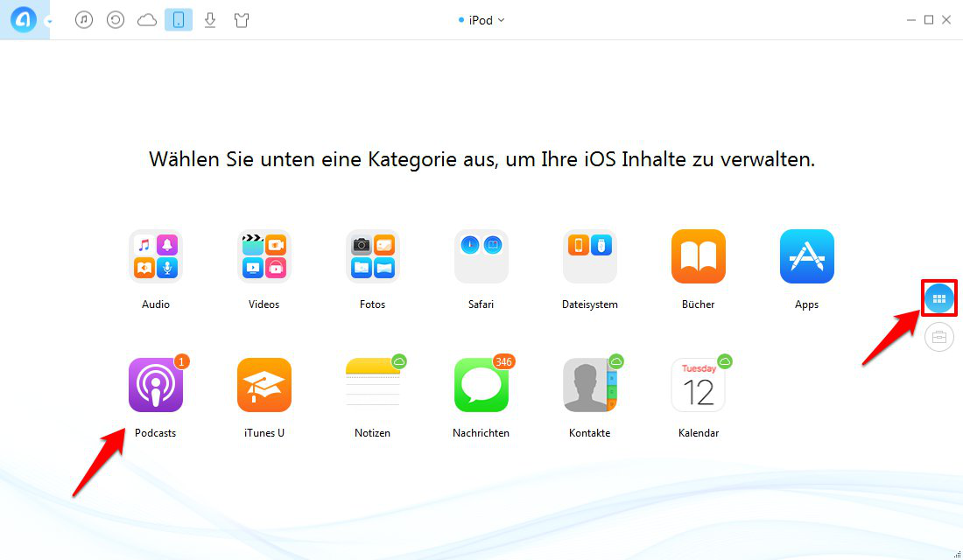Minimize the AnyTrans window
This screenshot has height=560, width=963.
pyautogui.click(x=910, y=20)
